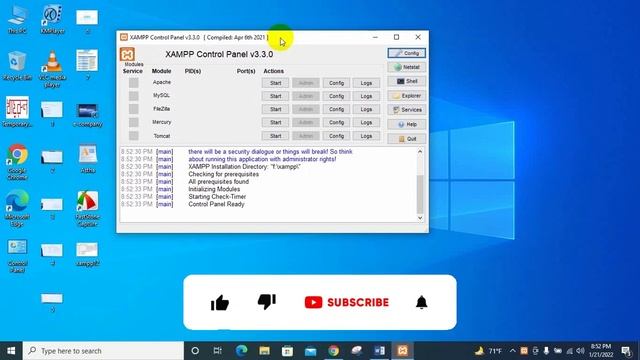The image size is (640, 360).
Task: Click the 'Control Panel Ready' log line
Action: click(216, 204)
